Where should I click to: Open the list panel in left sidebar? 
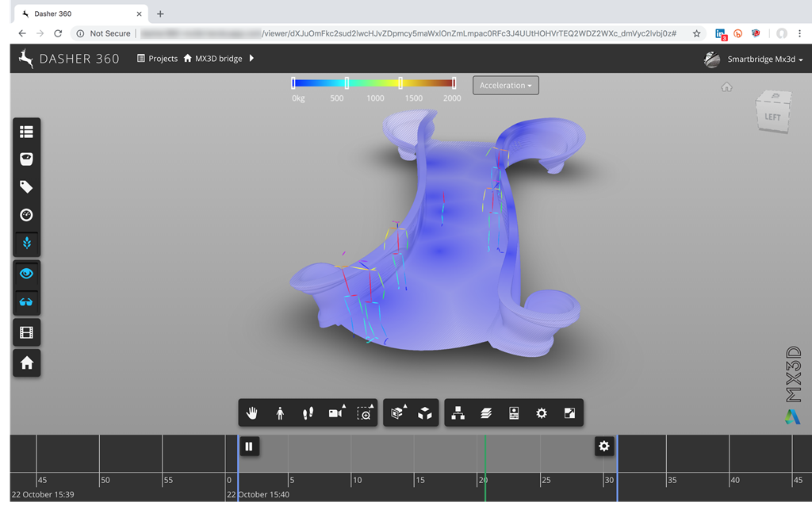tap(26, 132)
